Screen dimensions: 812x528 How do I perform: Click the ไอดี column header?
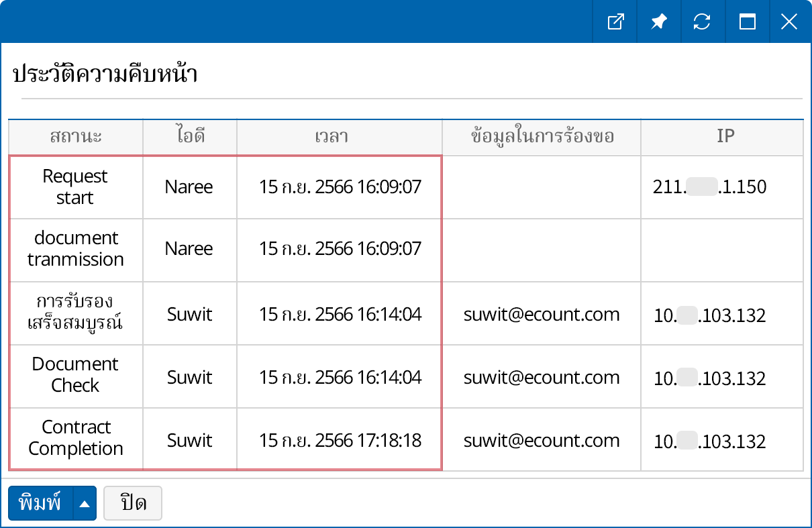click(x=189, y=137)
